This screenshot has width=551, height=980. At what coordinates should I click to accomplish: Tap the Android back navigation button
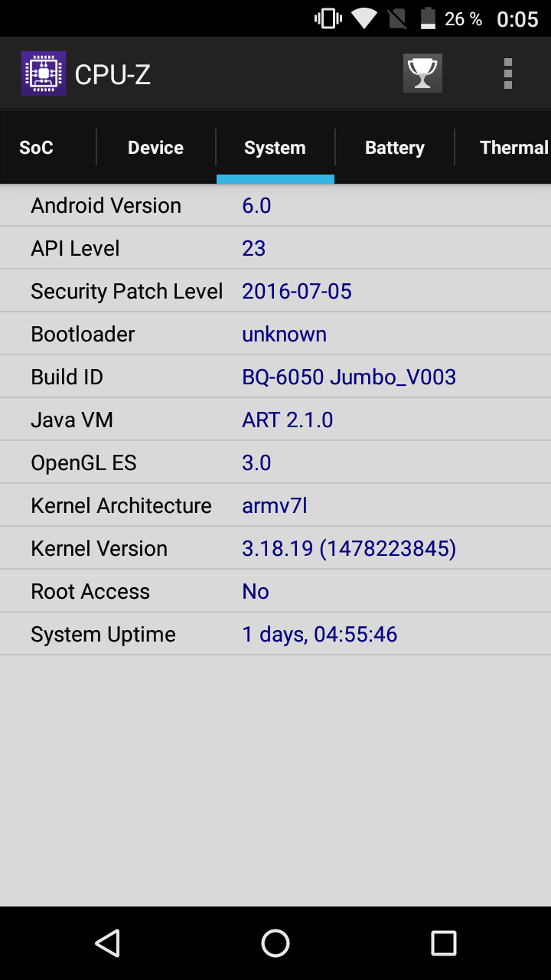[108, 943]
